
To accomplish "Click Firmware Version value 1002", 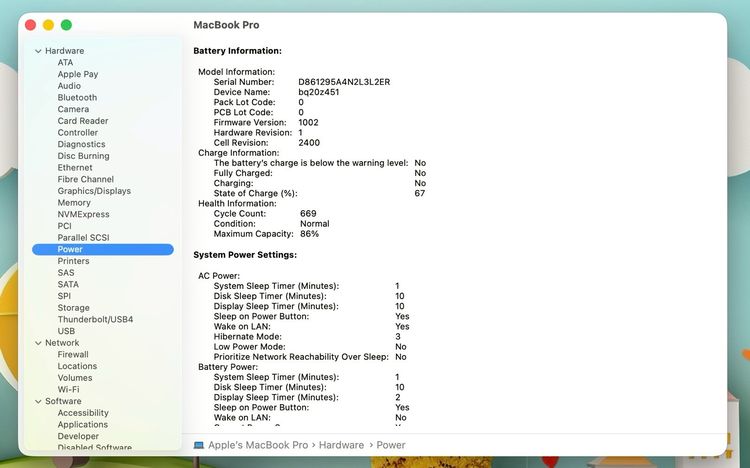I will pyautogui.click(x=308, y=123).
